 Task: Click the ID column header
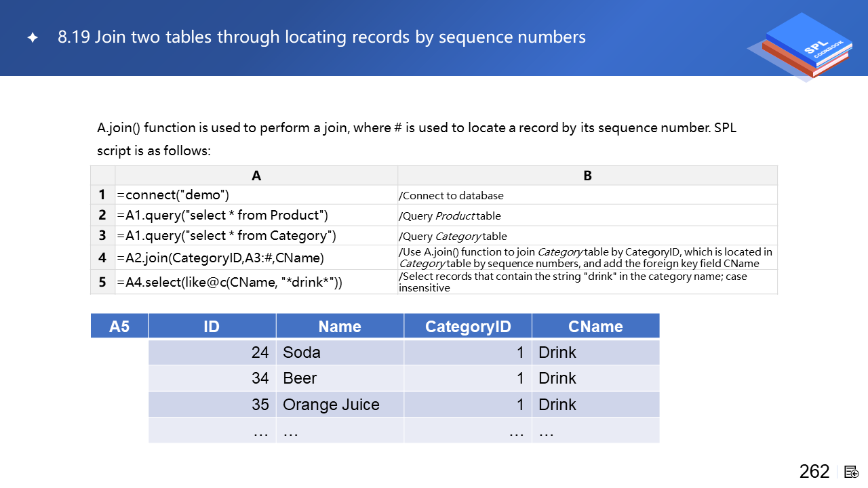[x=212, y=326]
